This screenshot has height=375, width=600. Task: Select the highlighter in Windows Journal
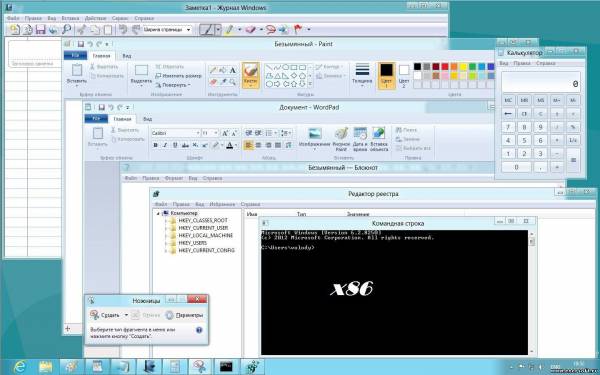229,29
